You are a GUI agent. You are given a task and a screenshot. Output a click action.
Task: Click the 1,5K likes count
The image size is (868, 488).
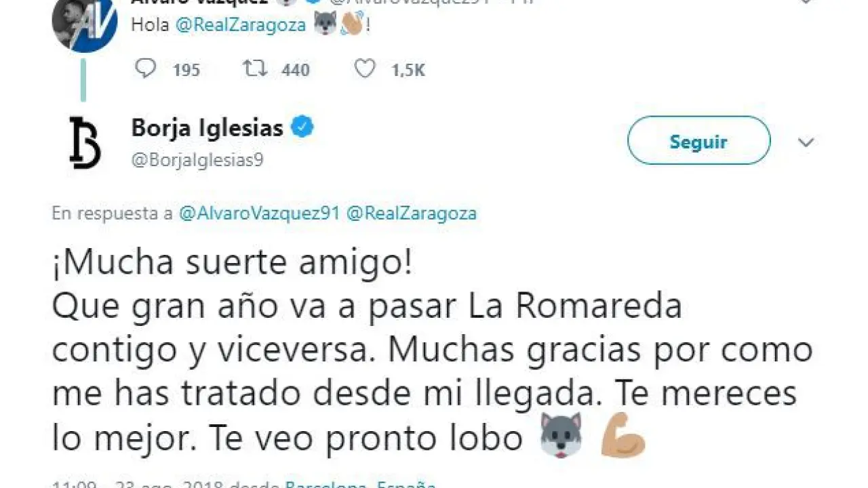[408, 69]
